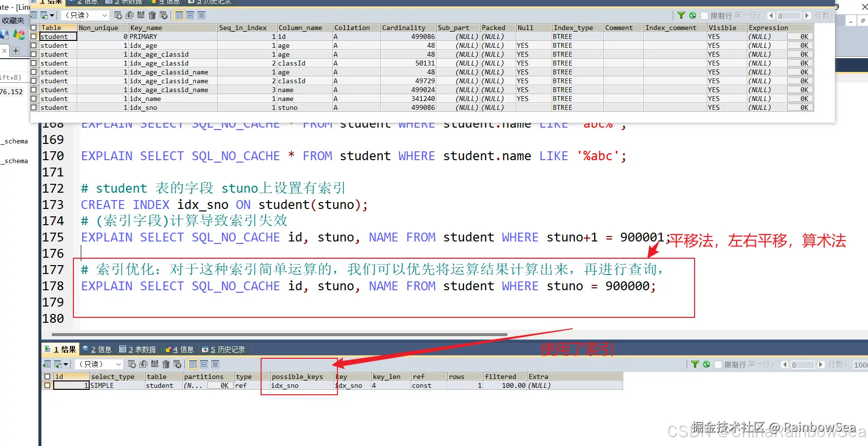Click first-row input field in lower pane
Image resolution: width=868 pixels, height=446 pixels.
pos(803,365)
